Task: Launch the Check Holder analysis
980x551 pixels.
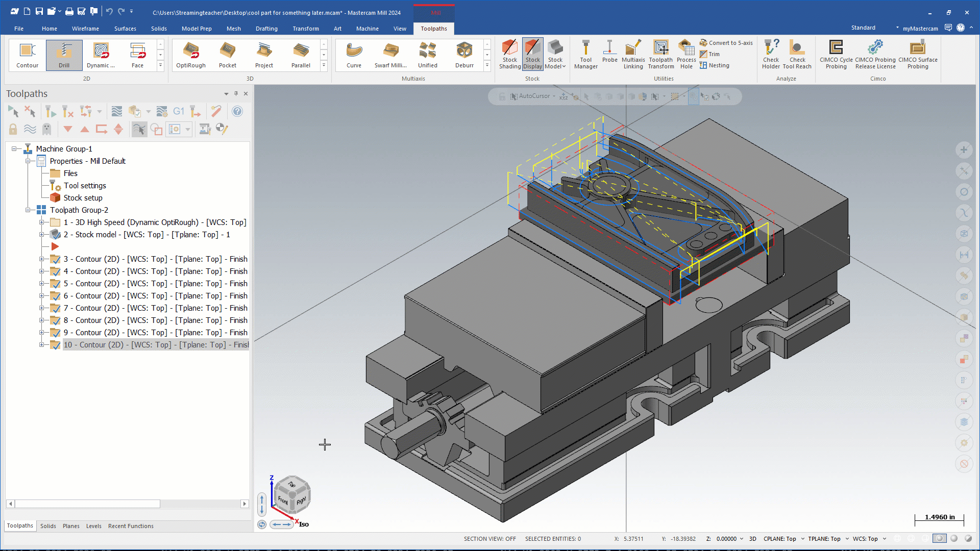Action: 771,54
